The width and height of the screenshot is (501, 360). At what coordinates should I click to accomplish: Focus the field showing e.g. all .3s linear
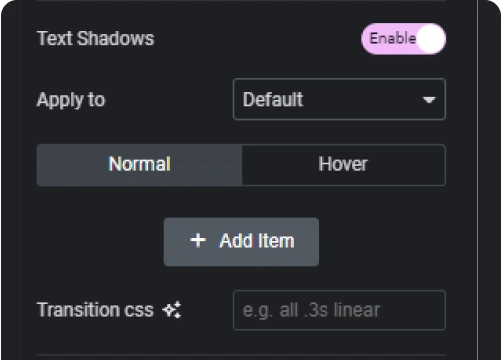[x=339, y=310]
